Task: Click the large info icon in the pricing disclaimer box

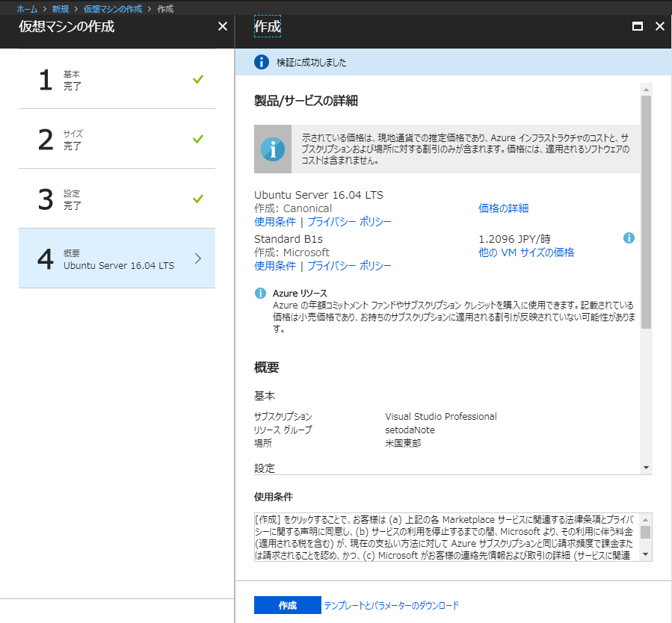Action: (272, 149)
